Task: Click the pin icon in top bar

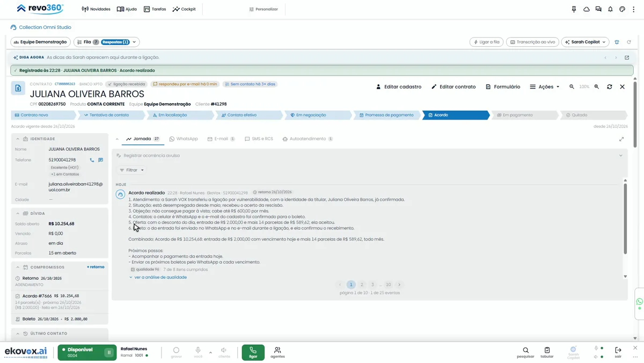Action: [x=574, y=9]
